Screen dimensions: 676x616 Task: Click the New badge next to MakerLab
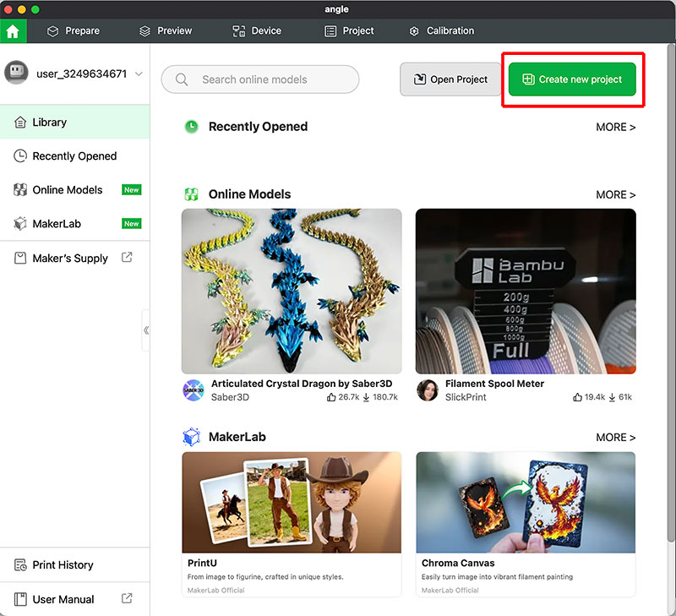tap(132, 224)
